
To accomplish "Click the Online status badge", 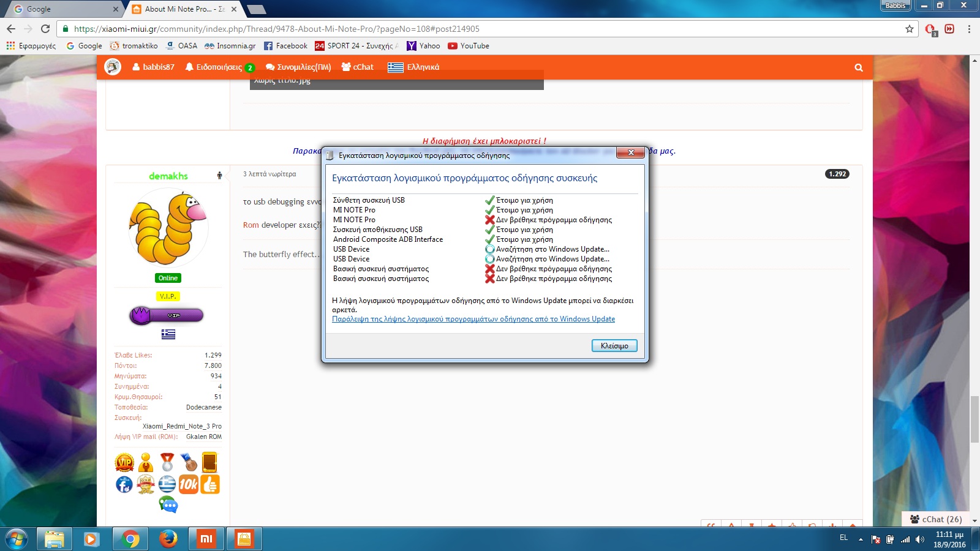I will 168,278.
